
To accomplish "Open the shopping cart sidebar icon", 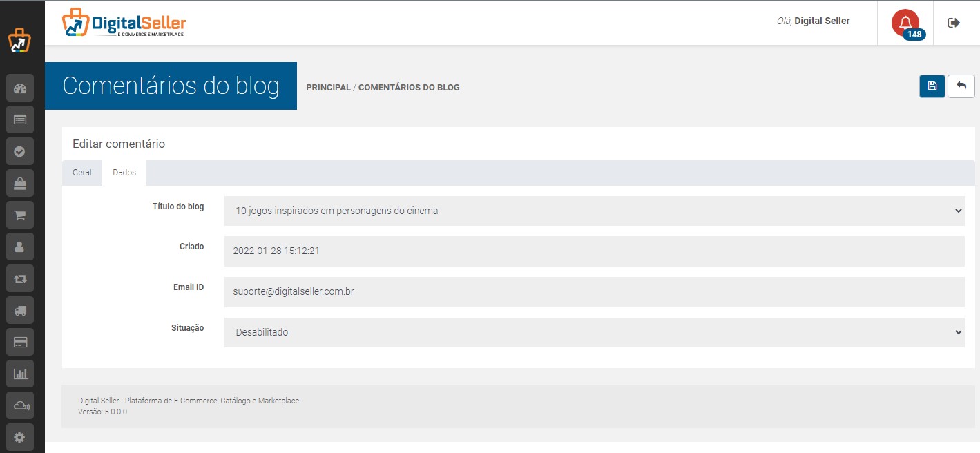I will click(x=20, y=215).
